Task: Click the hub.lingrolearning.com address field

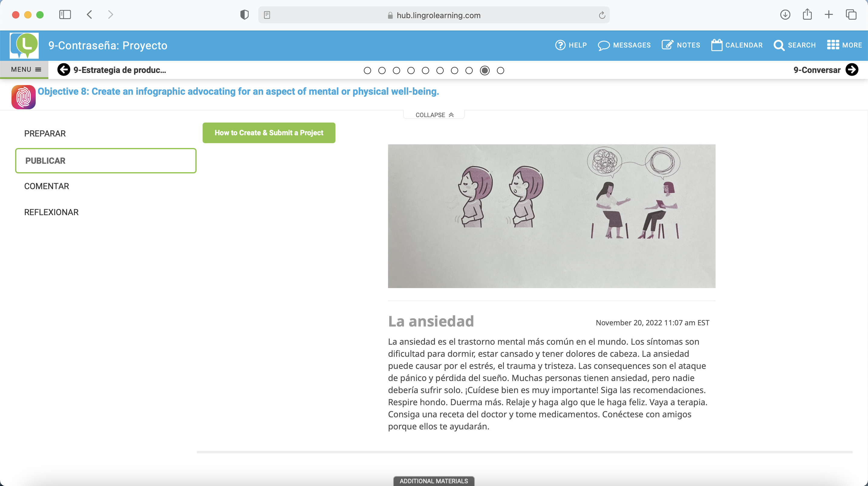Action: click(434, 15)
